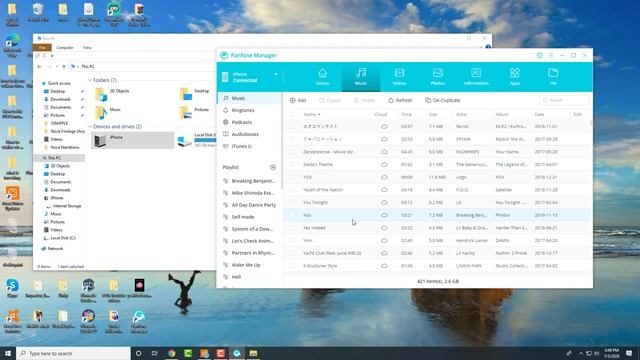
Task: Go back in the This PC window
Action: tap(40, 67)
